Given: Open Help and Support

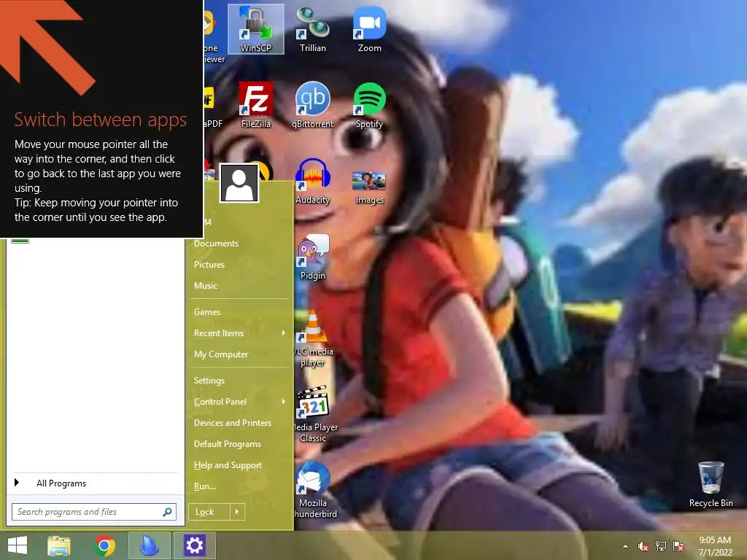Looking at the screenshot, I should pyautogui.click(x=228, y=465).
